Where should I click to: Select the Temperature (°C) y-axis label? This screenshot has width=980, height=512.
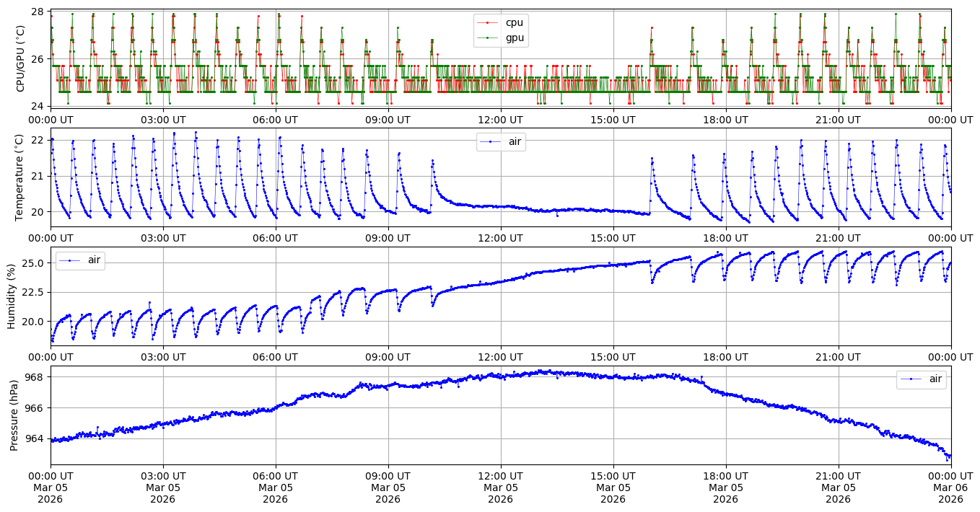(x=20, y=177)
